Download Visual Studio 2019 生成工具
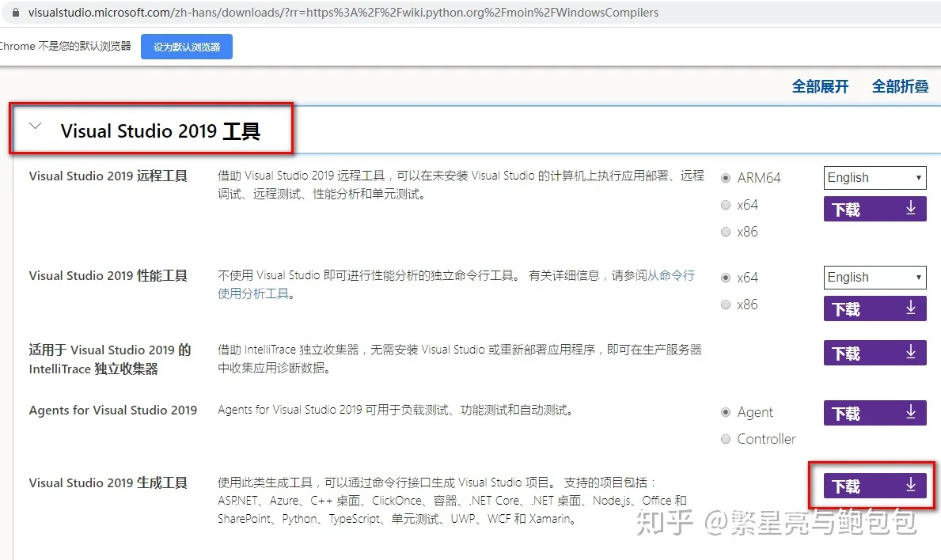Viewport: 941px width, 560px height. 875,486
